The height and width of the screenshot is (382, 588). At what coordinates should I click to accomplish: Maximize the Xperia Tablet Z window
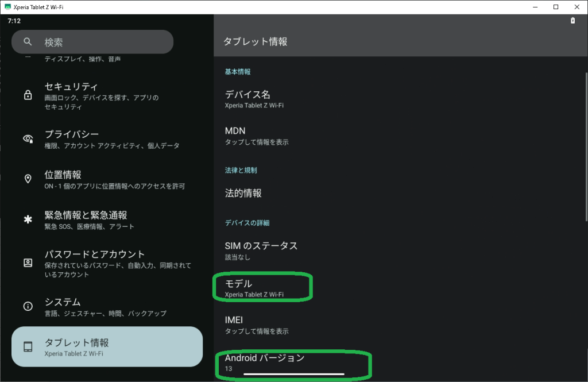click(556, 7)
